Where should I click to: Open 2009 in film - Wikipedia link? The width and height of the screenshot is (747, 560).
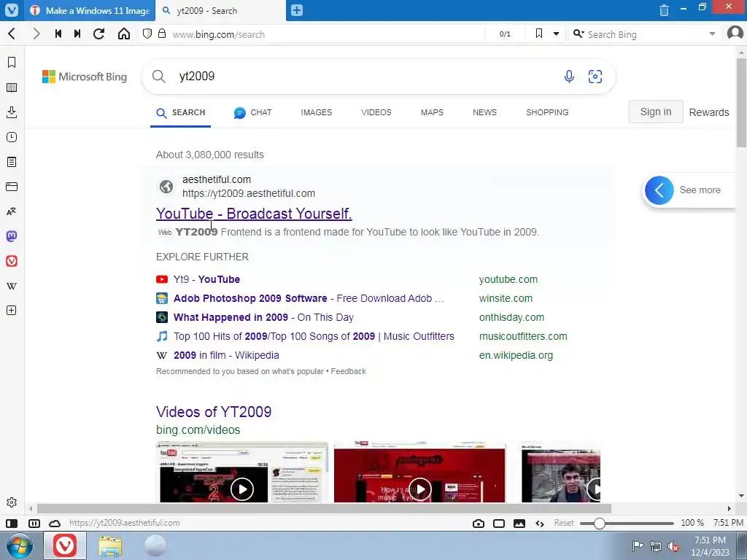pos(226,355)
